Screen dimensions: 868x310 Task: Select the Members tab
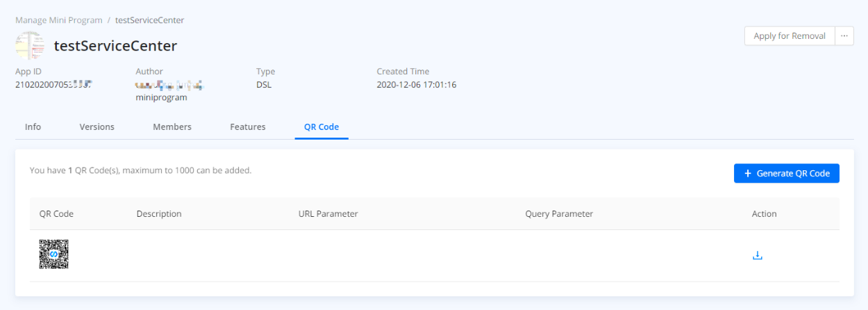[x=172, y=127]
